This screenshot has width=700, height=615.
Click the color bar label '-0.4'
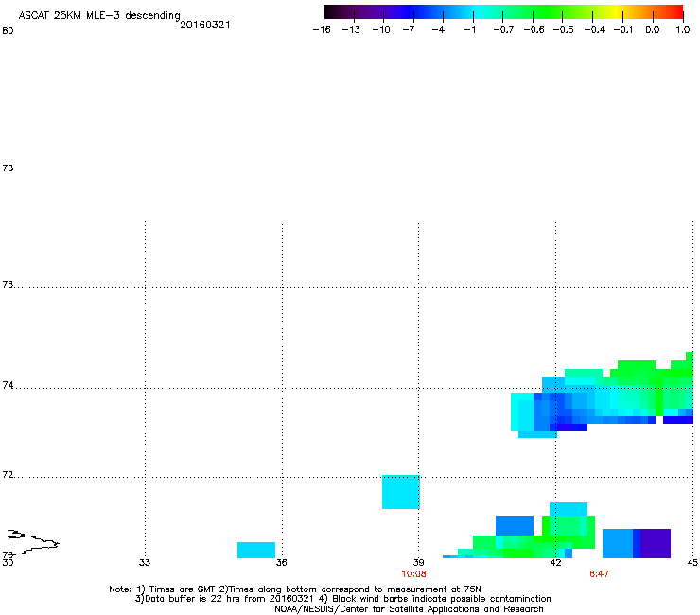click(595, 30)
